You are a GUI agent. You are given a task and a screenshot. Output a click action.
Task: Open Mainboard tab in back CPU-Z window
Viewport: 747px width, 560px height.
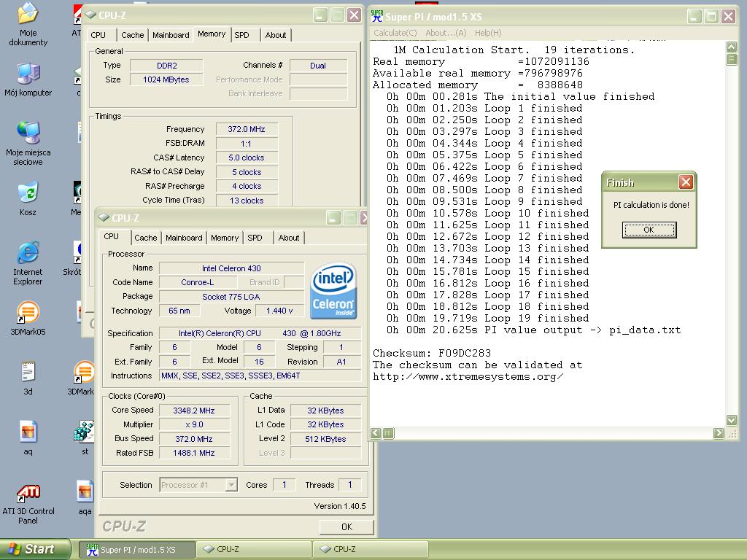tap(171, 35)
